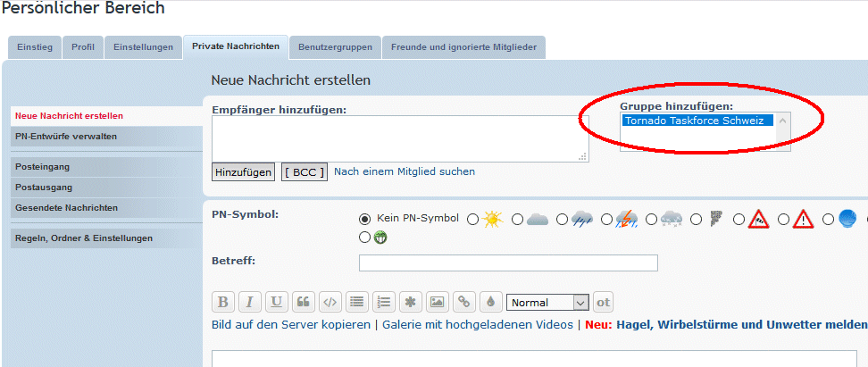Click the Hinzufügen button
The image size is (868, 367).
click(x=244, y=172)
